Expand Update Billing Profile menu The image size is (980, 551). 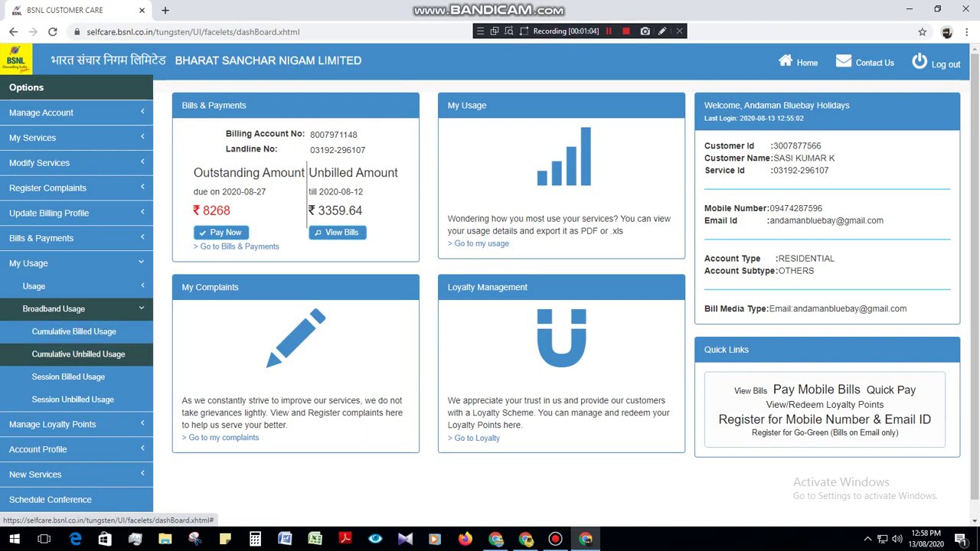77,213
